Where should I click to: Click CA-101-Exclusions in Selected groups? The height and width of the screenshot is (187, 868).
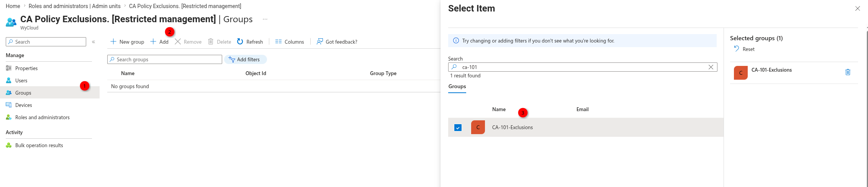click(x=771, y=70)
